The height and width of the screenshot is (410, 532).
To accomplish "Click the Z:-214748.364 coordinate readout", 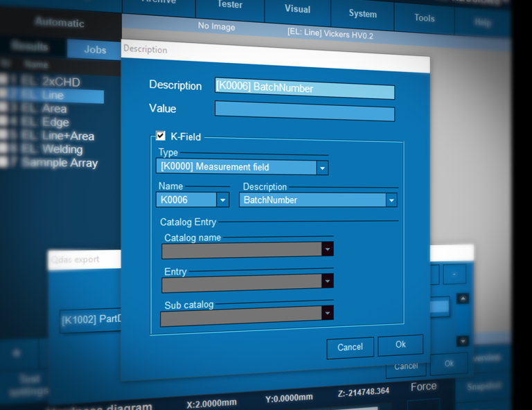I will click(364, 393).
